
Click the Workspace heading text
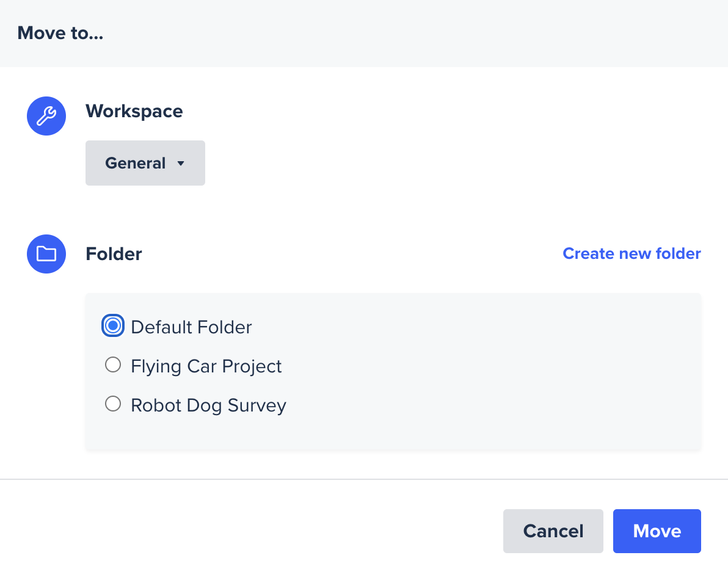pos(134,111)
